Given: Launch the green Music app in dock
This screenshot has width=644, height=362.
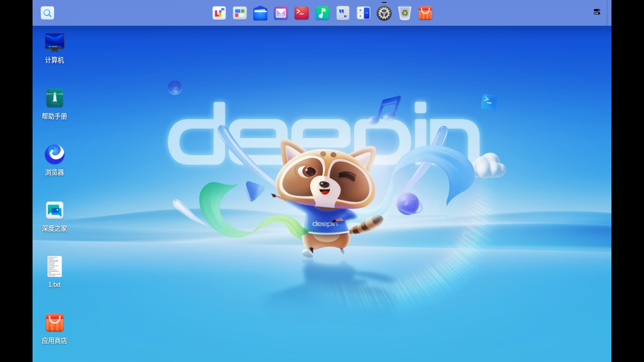Looking at the screenshot, I should [x=322, y=13].
